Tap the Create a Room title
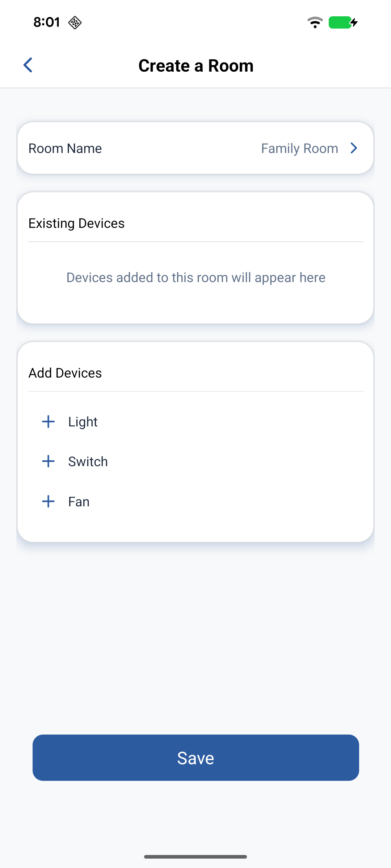The image size is (391, 868). click(196, 66)
